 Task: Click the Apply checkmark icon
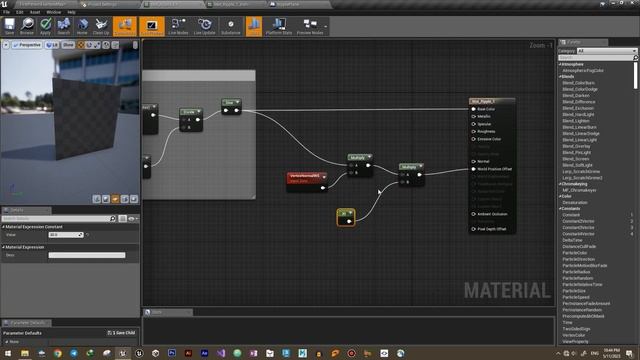pos(45,26)
